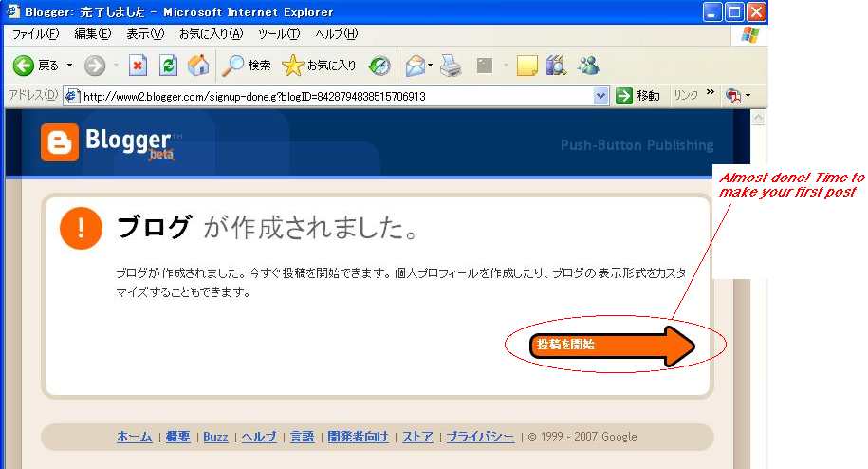The width and height of the screenshot is (868, 469).
Task: Open Favorites (お気に入り) star icon
Action: coord(292,66)
